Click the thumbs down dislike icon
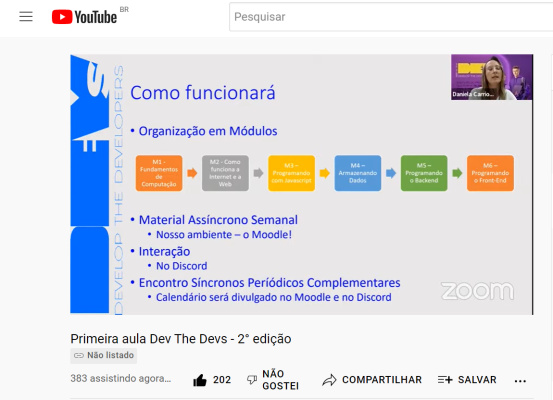 coord(252,380)
